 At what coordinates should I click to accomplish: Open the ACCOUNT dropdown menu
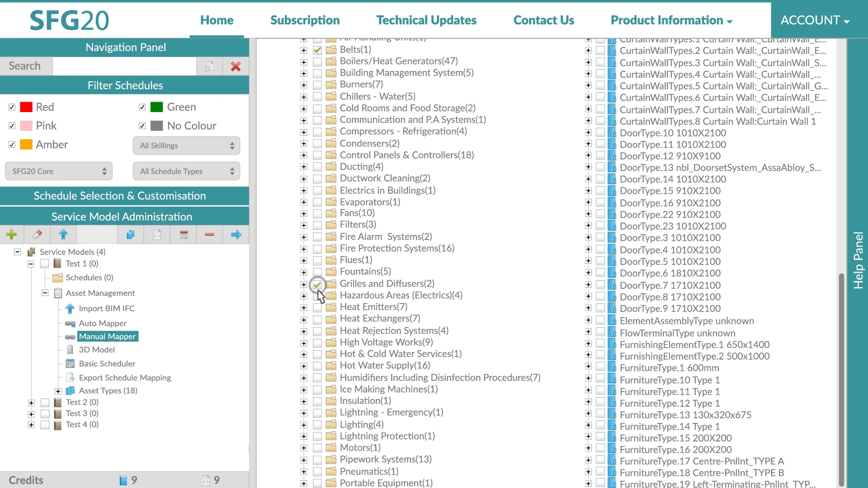pyautogui.click(x=815, y=20)
